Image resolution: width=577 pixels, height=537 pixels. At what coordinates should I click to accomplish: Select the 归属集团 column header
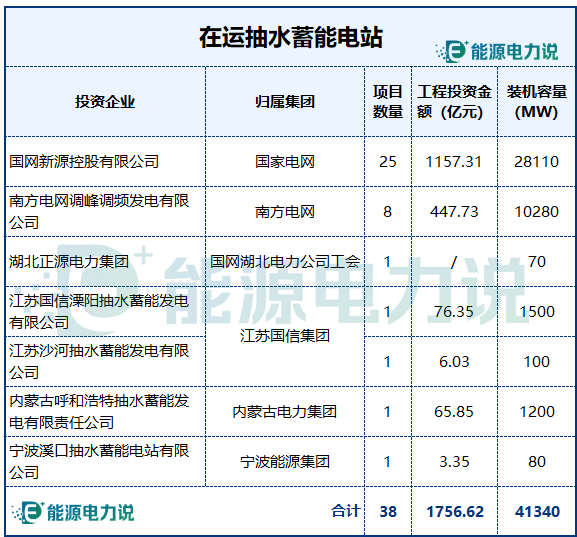285,102
